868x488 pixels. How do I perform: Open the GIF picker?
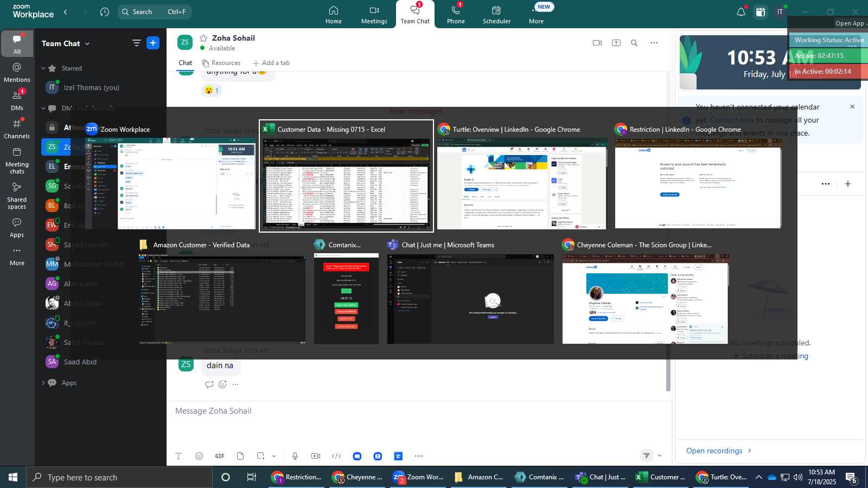point(220,456)
